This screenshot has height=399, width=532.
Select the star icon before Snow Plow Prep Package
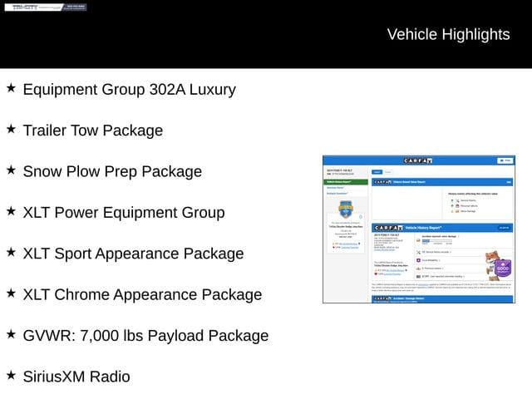11,170
